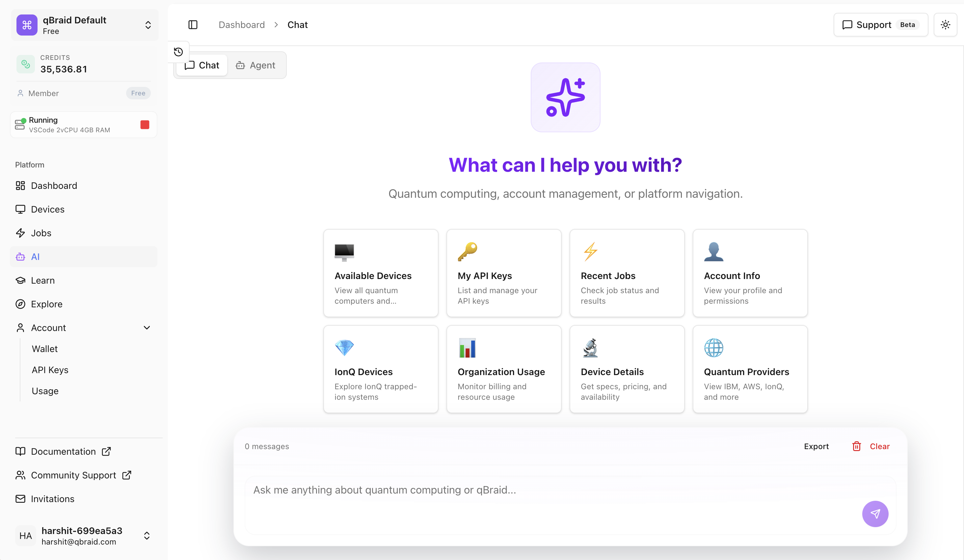Expand the qBraid Default workspace selector
Viewport: 964px width, 560px height.
pyautogui.click(x=147, y=24)
